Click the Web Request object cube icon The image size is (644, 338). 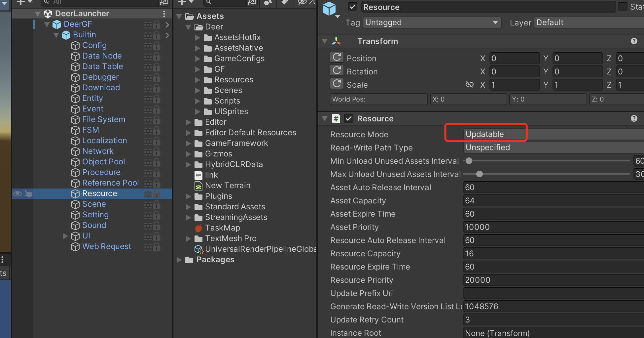[x=75, y=246]
